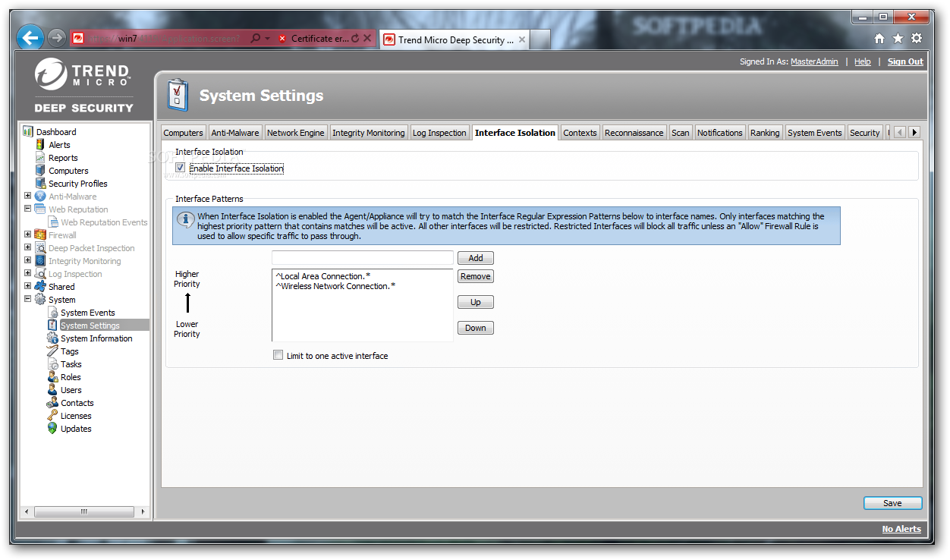Open the Updates globe icon
The height and width of the screenshot is (560, 950).
52,429
